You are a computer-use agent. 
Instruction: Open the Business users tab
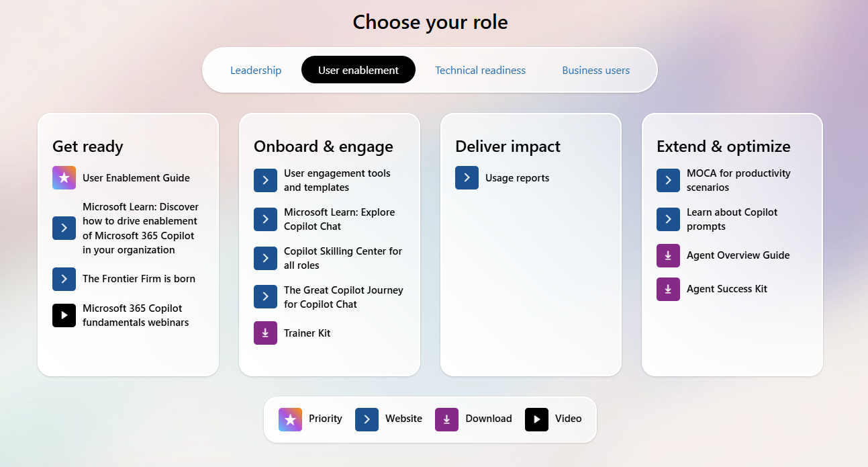(x=595, y=70)
